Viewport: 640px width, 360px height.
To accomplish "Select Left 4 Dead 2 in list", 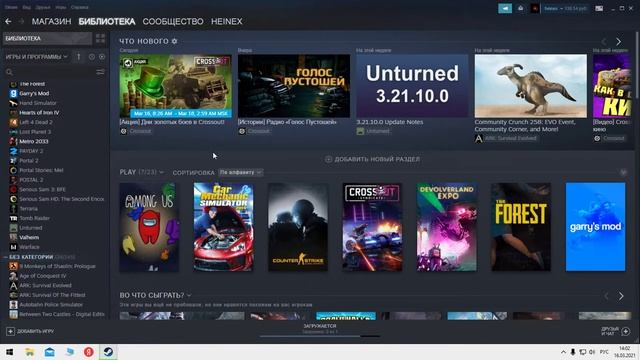I will tap(36, 122).
